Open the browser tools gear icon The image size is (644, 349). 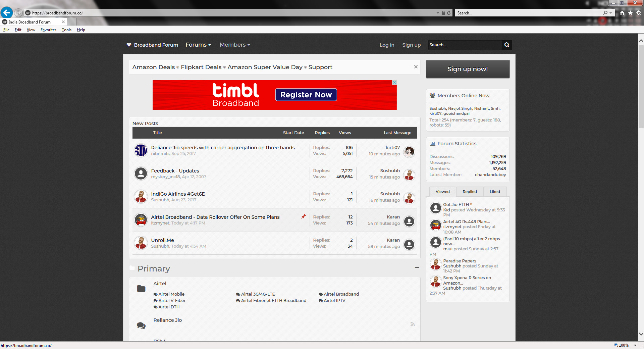point(639,13)
